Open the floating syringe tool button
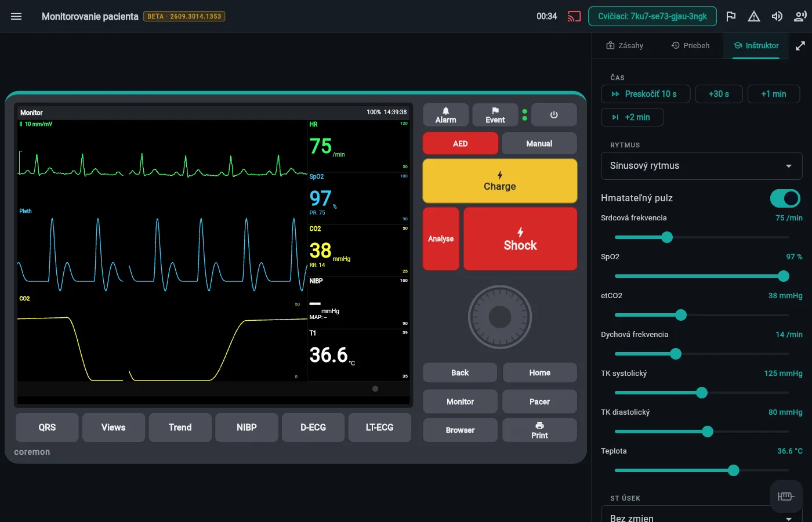This screenshot has height=522, width=812. [x=785, y=496]
